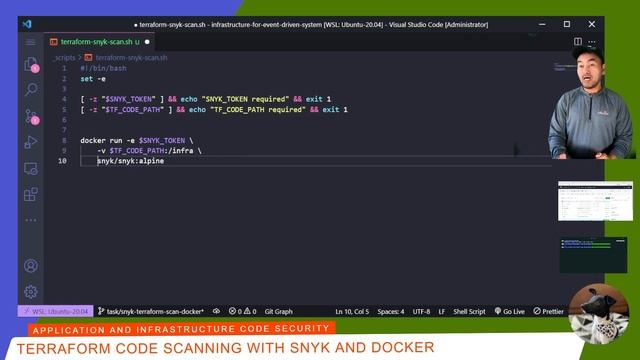Open the WSL: Ubuntu-20.04 remote indicator
Screen dimensions: 640x360
56,311
